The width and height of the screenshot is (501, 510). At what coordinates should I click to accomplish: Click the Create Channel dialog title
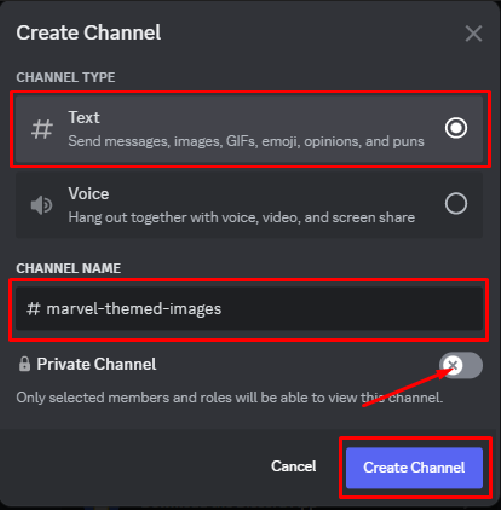tap(89, 33)
